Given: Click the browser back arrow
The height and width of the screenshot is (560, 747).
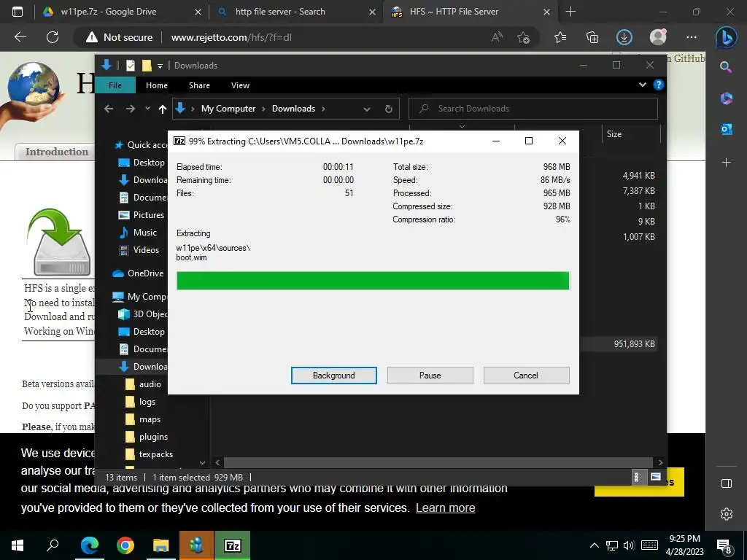Looking at the screenshot, I should pyautogui.click(x=20, y=37).
